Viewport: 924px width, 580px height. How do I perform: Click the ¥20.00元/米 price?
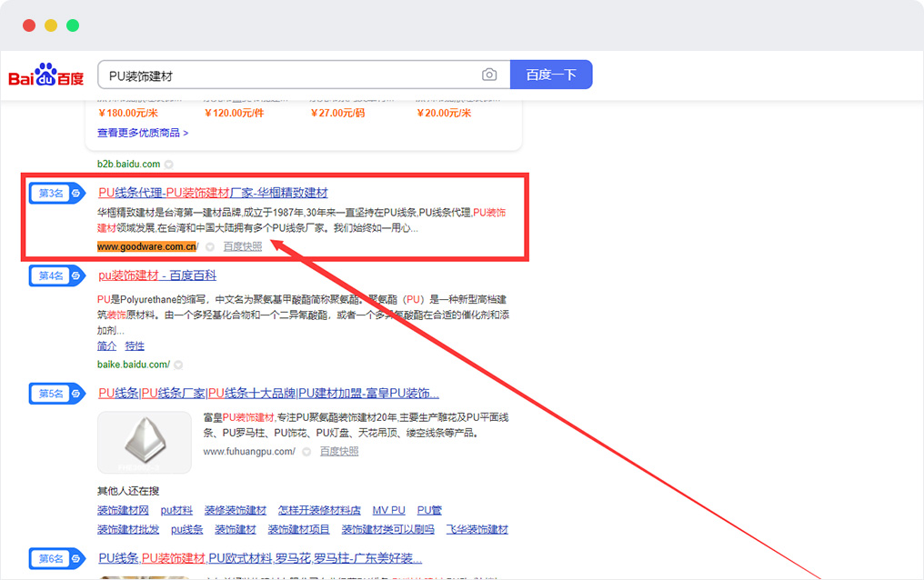click(x=444, y=113)
